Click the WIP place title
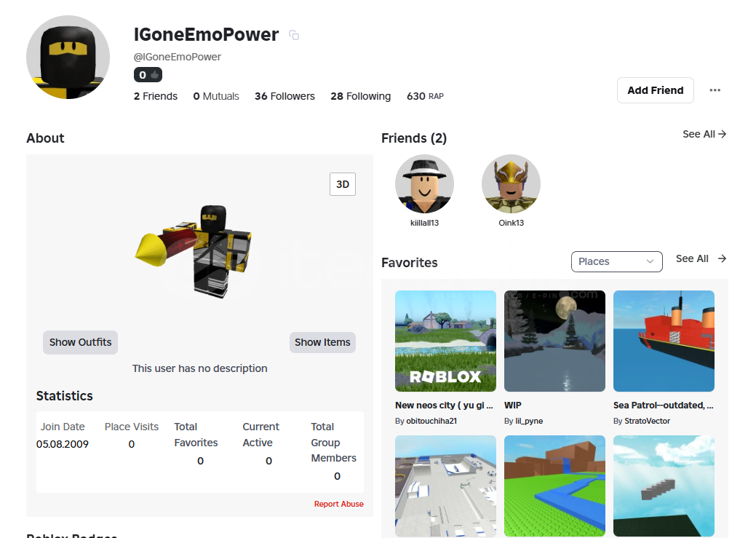The width and height of the screenshot is (756, 538). pyautogui.click(x=512, y=406)
